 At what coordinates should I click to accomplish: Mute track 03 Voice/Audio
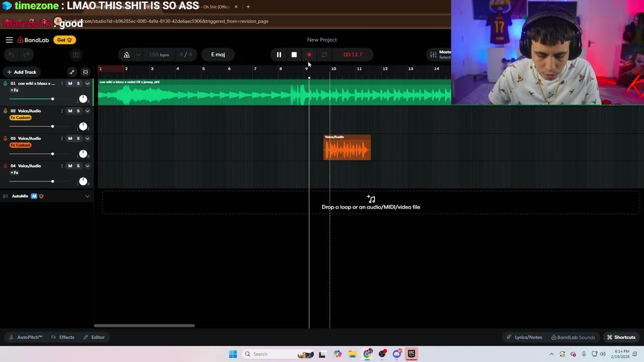[x=70, y=138]
